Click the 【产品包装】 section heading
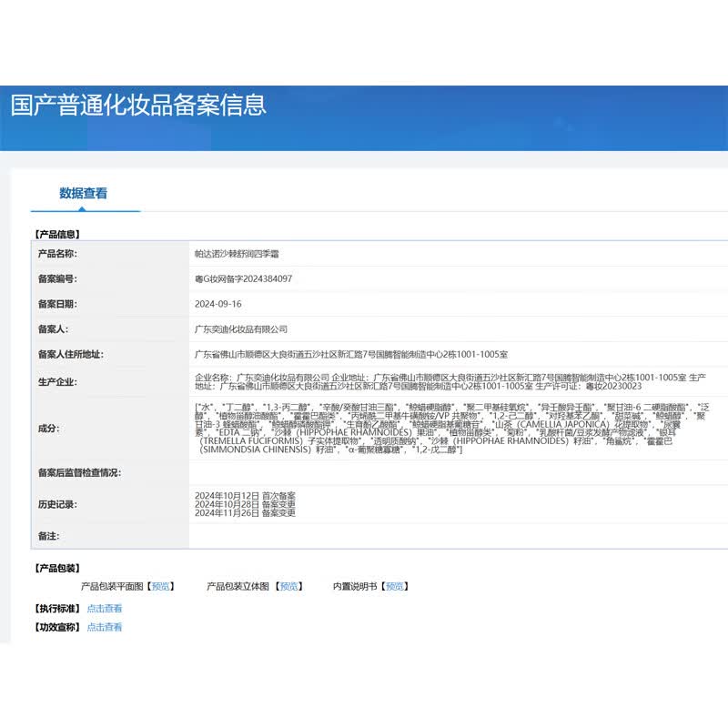The height and width of the screenshot is (728, 728). (x=57, y=568)
